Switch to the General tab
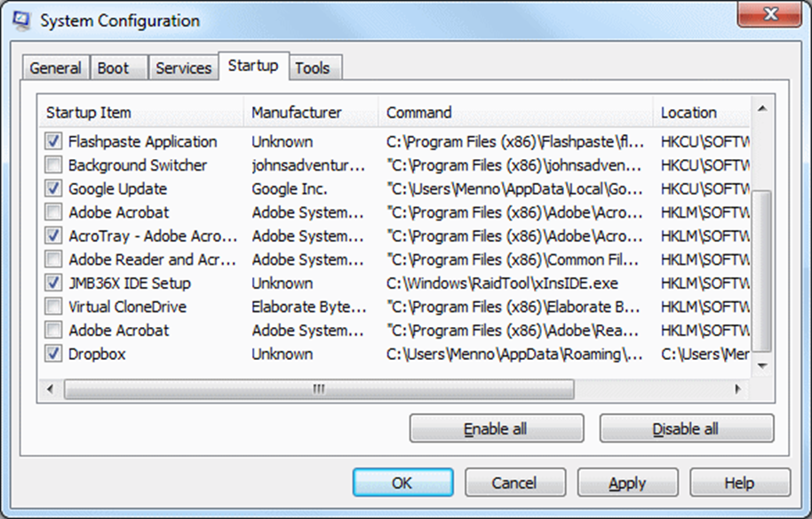 (x=55, y=67)
